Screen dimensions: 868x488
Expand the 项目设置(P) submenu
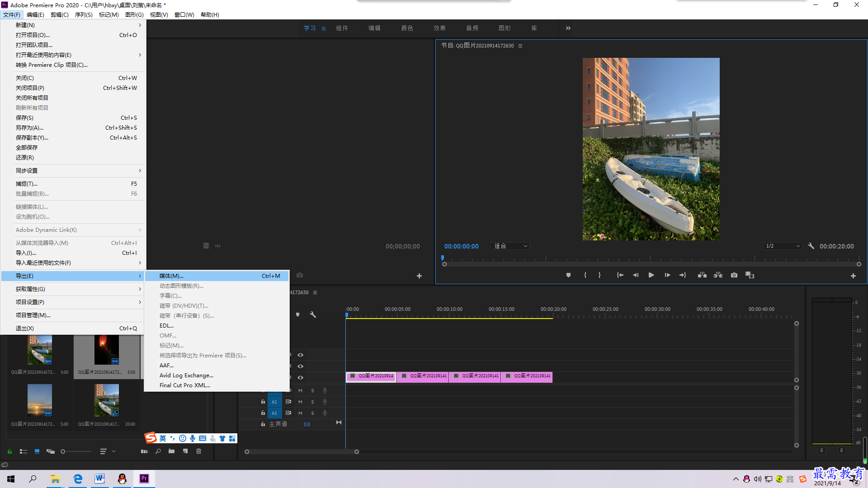pyautogui.click(x=73, y=302)
